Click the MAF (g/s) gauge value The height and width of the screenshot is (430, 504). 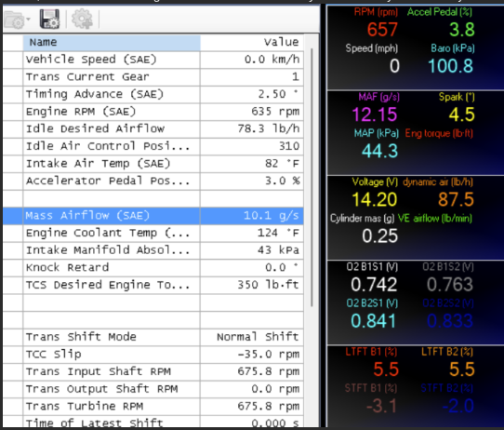pyautogui.click(x=375, y=114)
